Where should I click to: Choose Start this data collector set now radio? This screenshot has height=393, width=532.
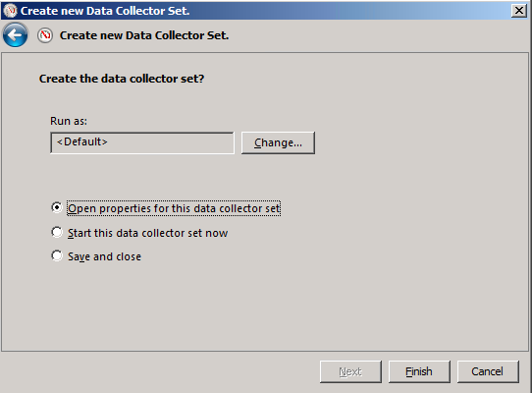[x=57, y=232]
